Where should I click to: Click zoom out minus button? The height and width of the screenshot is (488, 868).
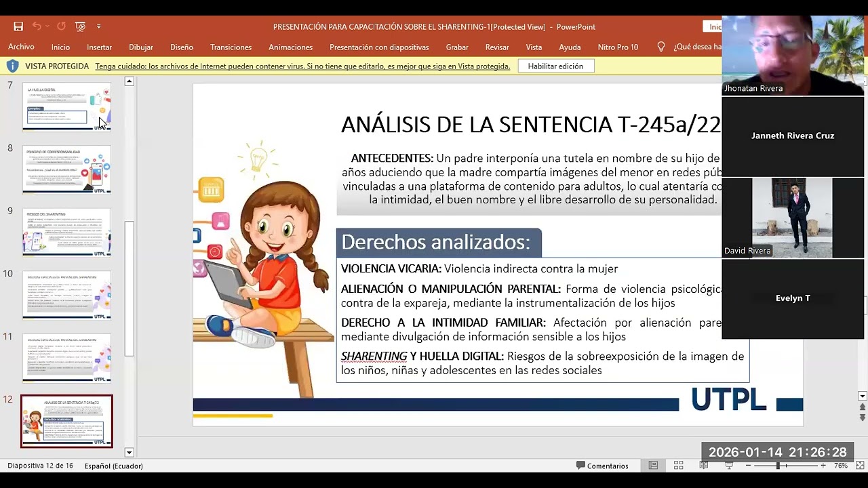tap(748, 466)
